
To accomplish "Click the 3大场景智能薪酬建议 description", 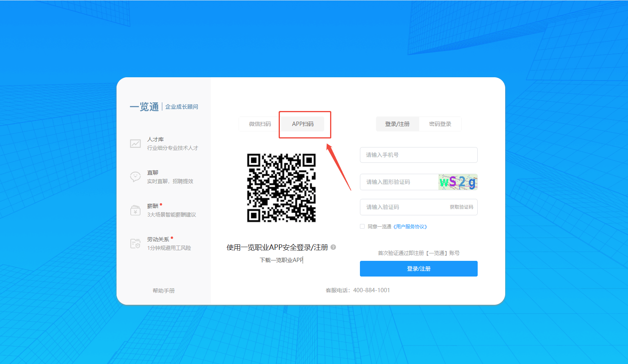I will pyautogui.click(x=172, y=215).
